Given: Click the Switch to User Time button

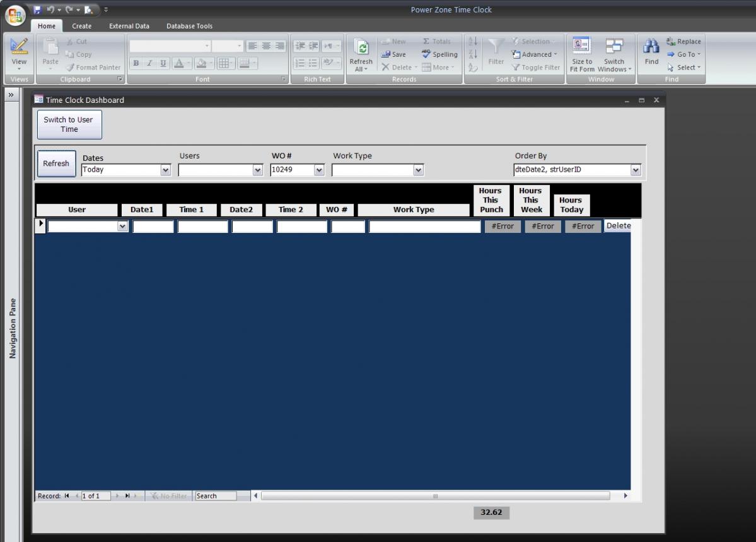Looking at the screenshot, I should (x=69, y=124).
